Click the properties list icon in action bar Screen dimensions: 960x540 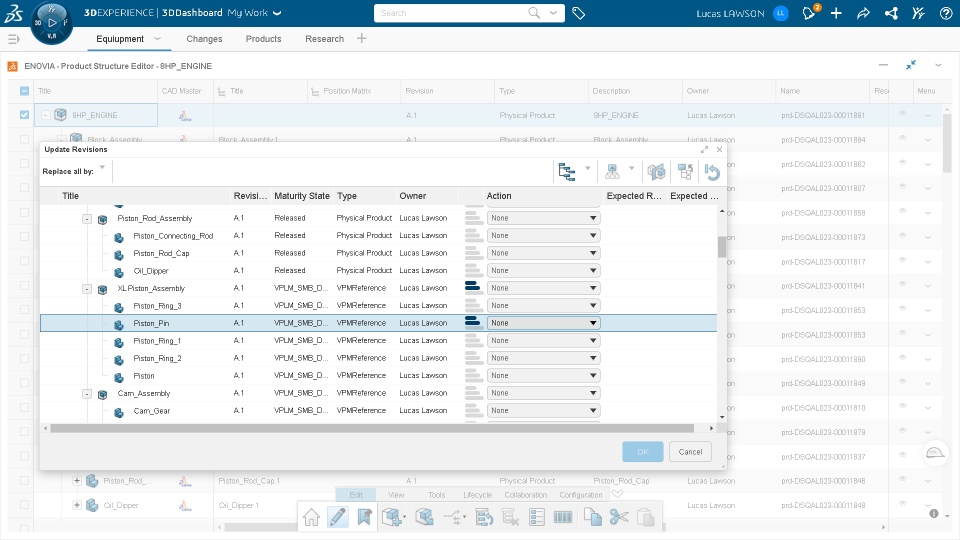[537, 517]
